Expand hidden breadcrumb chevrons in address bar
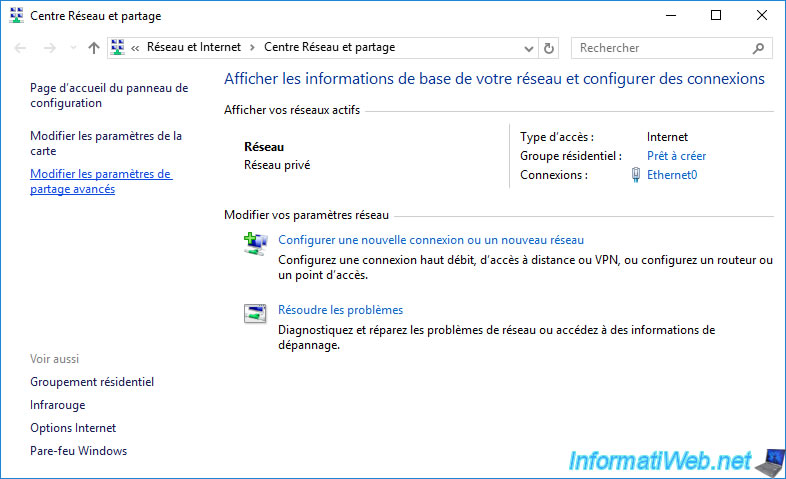The image size is (786, 479). point(135,48)
